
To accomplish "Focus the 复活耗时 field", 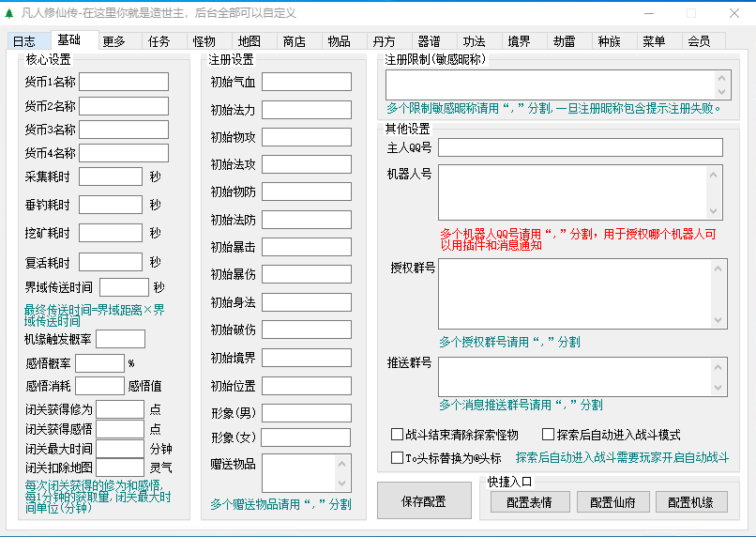I will pyautogui.click(x=111, y=262).
